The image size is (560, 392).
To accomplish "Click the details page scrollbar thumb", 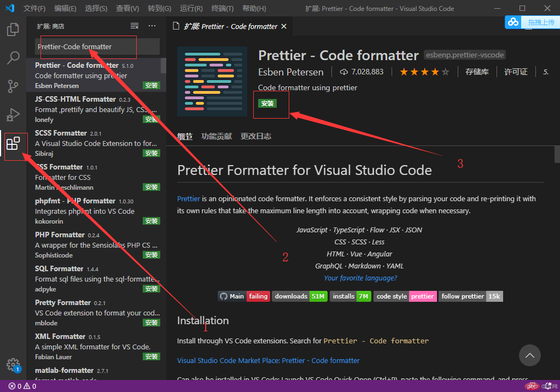I will 557,154.
